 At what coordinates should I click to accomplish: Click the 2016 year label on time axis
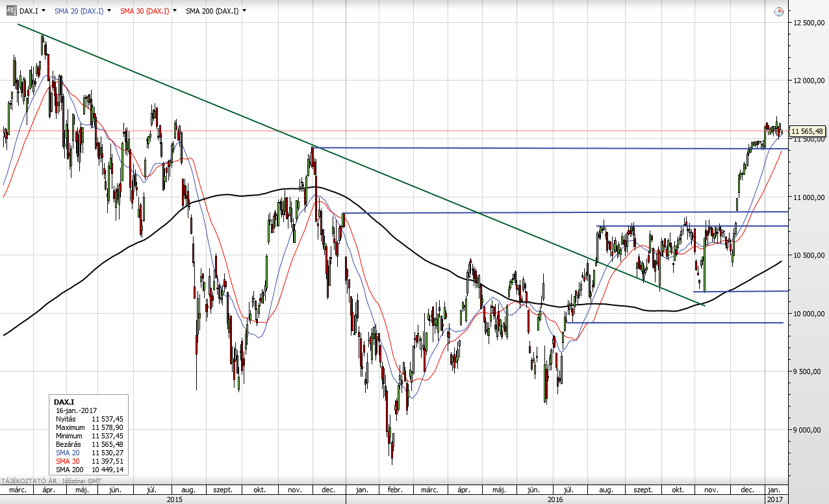(555, 499)
